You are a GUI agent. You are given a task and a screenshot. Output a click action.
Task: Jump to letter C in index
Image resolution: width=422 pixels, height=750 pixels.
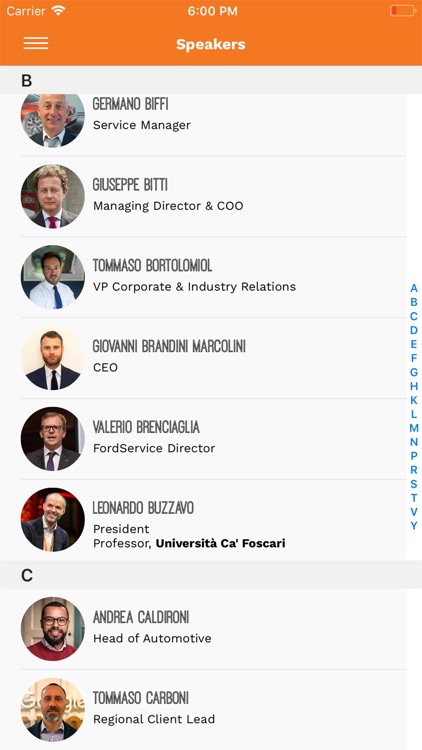coord(414,316)
